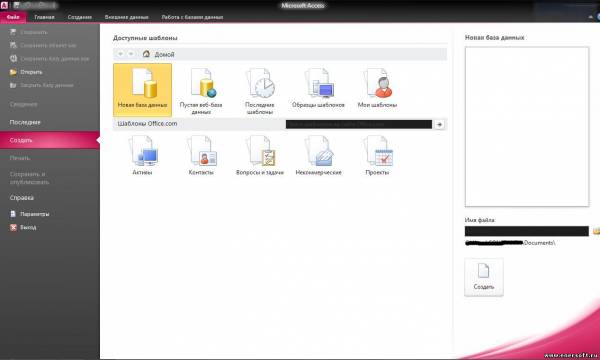Click the Создать button under file name
Screen dimensions: 600x360
(x=484, y=277)
